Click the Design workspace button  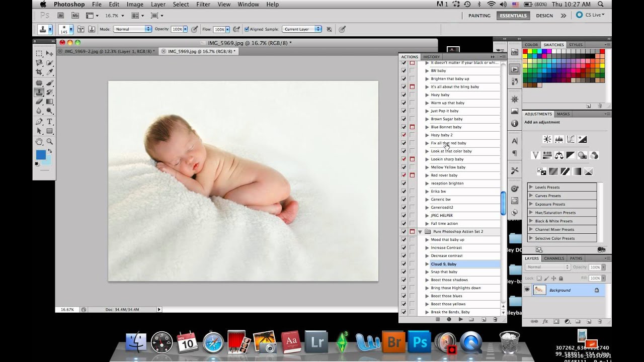pos(544,16)
